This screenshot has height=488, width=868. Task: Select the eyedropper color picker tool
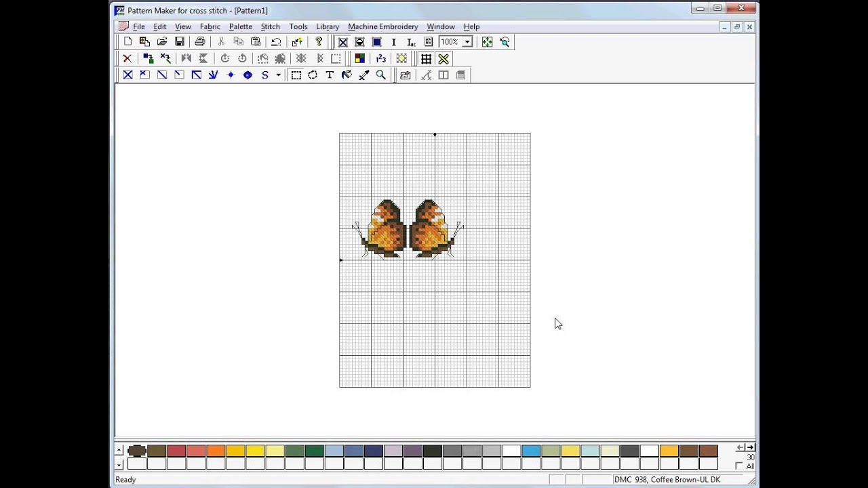click(363, 75)
